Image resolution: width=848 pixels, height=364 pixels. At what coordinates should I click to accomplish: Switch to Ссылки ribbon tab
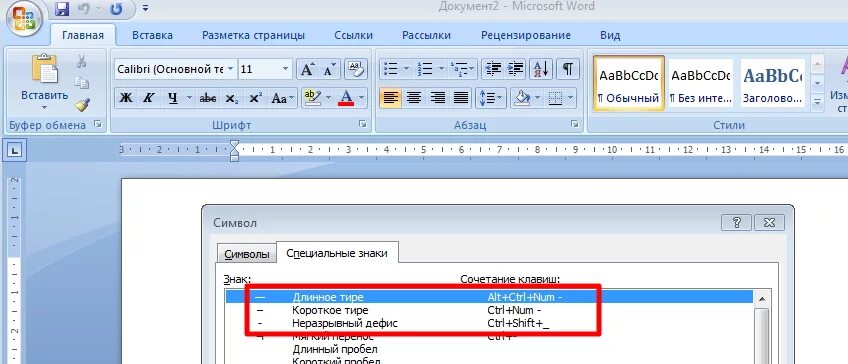354,36
